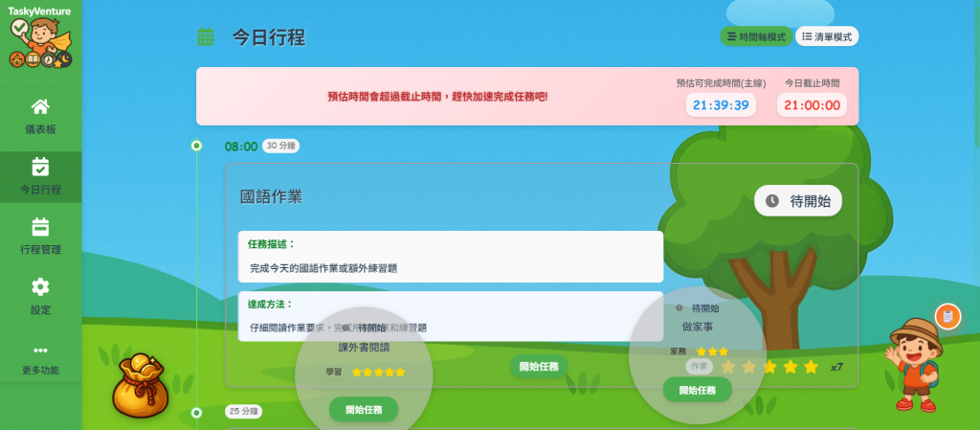Start the 國語作業 task with 開始任務
The image size is (980, 430).
539,366
